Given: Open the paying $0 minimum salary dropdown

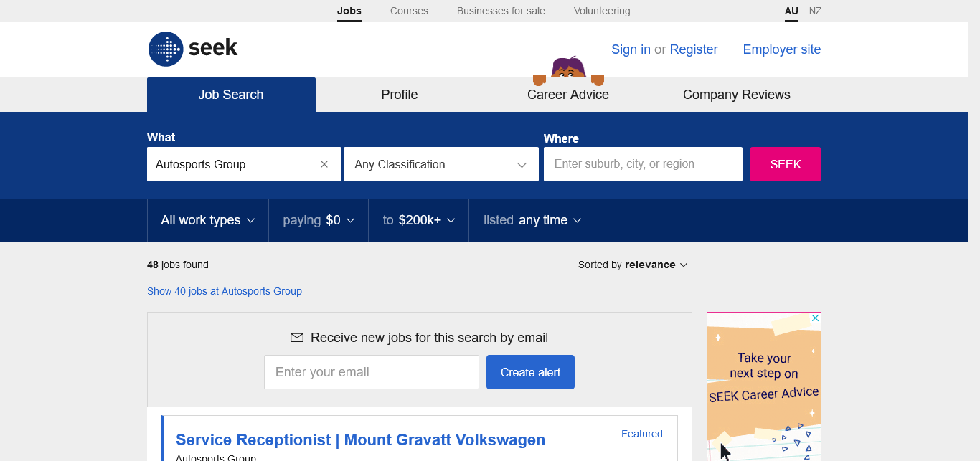Looking at the screenshot, I should (x=319, y=220).
